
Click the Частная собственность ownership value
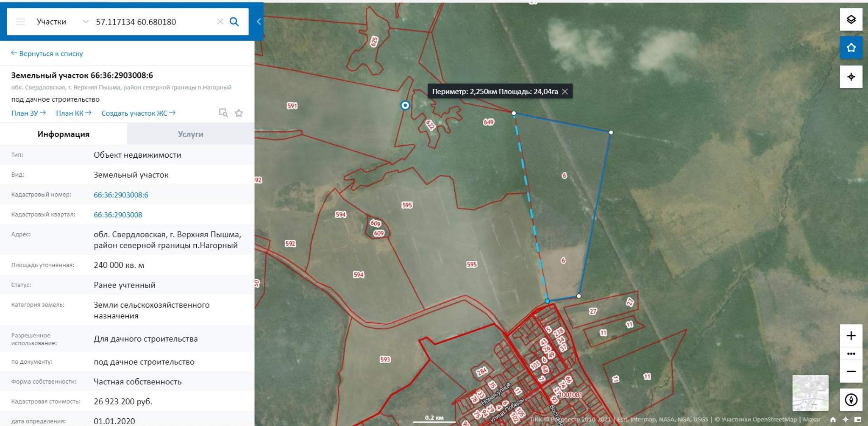tap(138, 382)
